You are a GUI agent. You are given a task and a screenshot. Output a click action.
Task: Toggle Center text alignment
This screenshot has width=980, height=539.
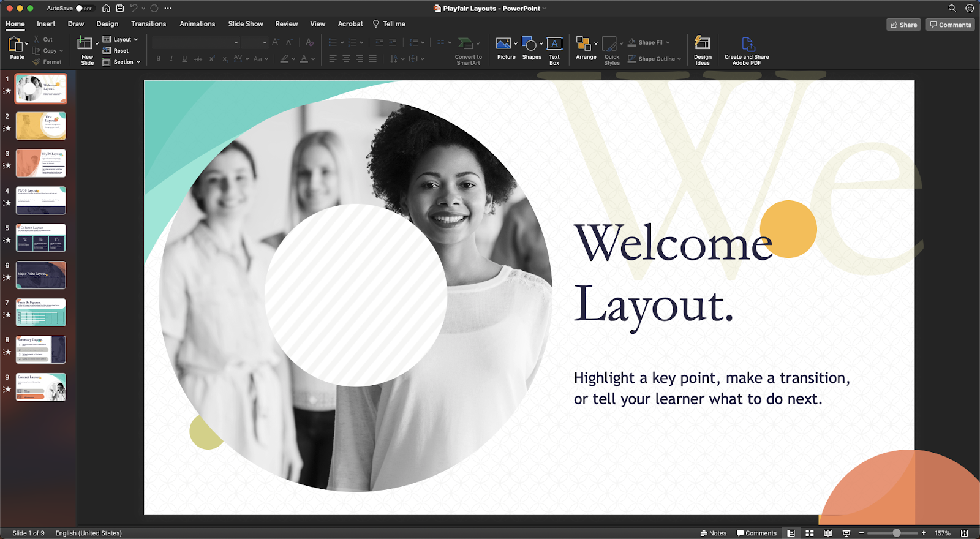pos(346,59)
